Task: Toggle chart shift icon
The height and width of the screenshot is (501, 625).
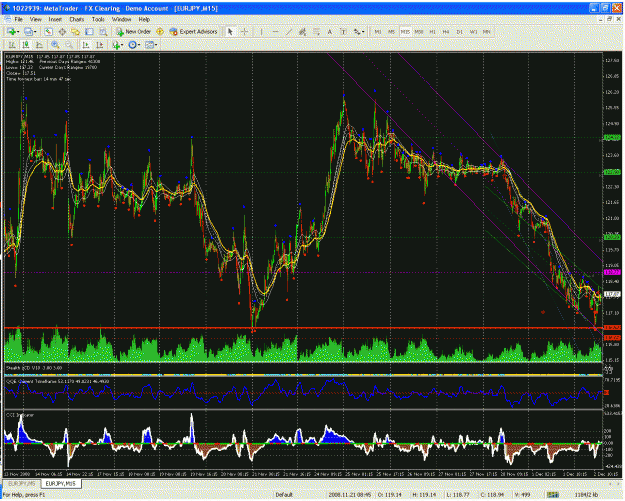Action: (99, 45)
